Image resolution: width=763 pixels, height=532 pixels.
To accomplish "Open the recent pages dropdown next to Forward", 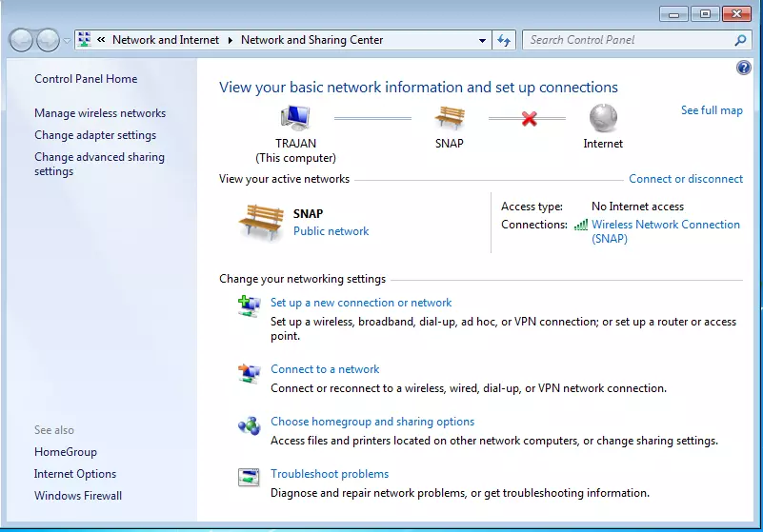I will [x=67, y=40].
